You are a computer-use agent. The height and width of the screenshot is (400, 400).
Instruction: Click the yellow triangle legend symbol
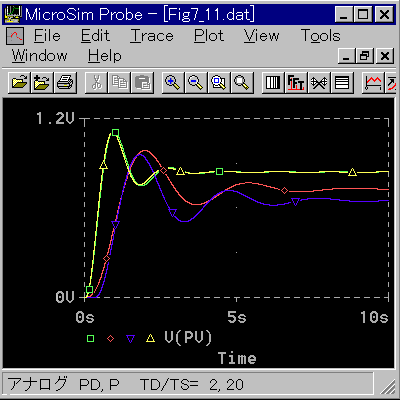coord(151,338)
